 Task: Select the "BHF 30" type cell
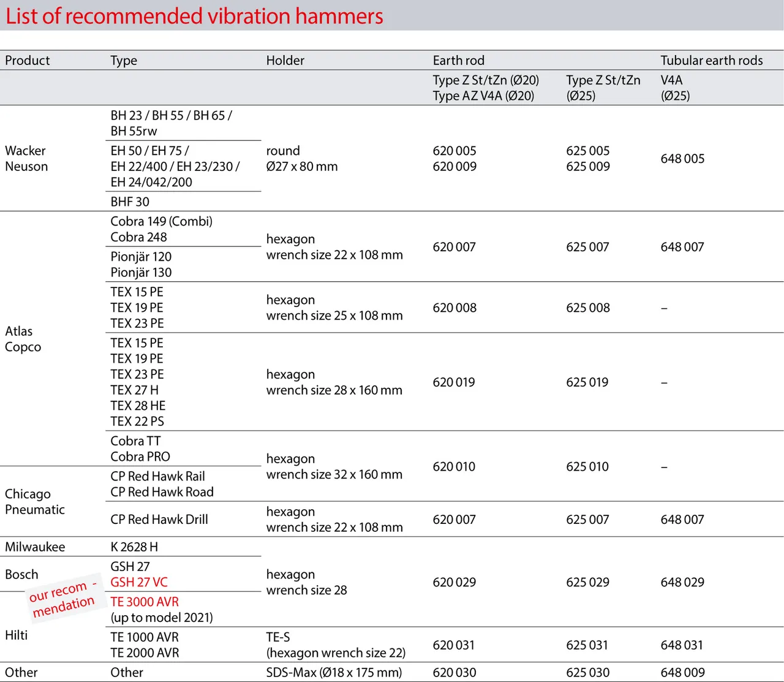[x=130, y=202]
